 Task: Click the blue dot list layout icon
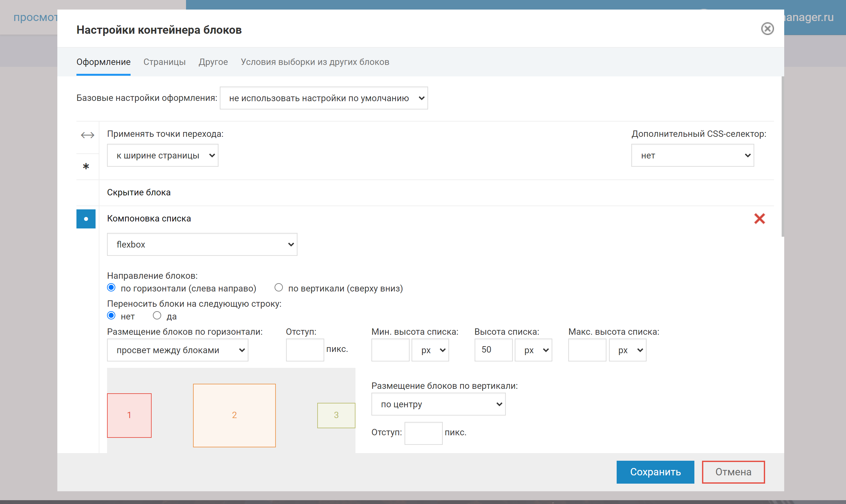pos(86,219)
